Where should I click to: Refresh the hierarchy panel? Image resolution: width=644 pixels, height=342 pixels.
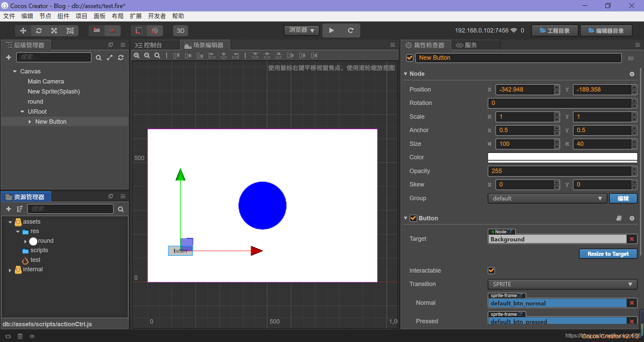point(121,58)
